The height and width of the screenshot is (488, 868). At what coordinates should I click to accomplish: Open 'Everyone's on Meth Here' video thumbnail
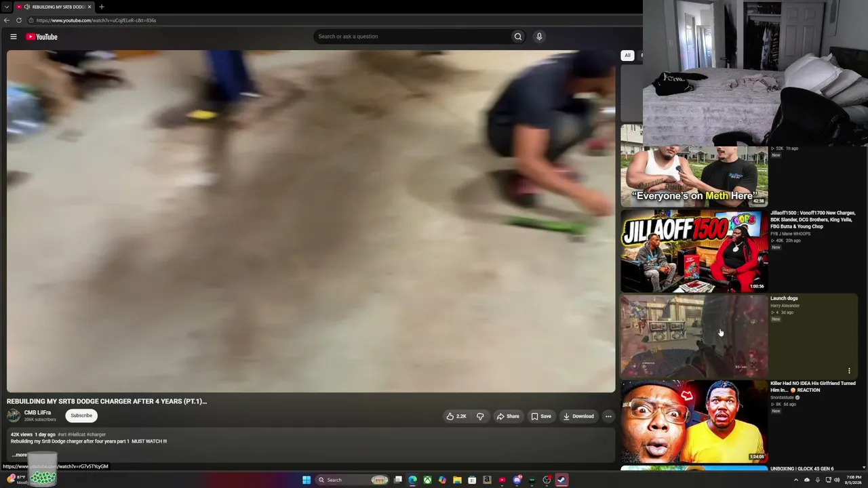tap(694, 176)
